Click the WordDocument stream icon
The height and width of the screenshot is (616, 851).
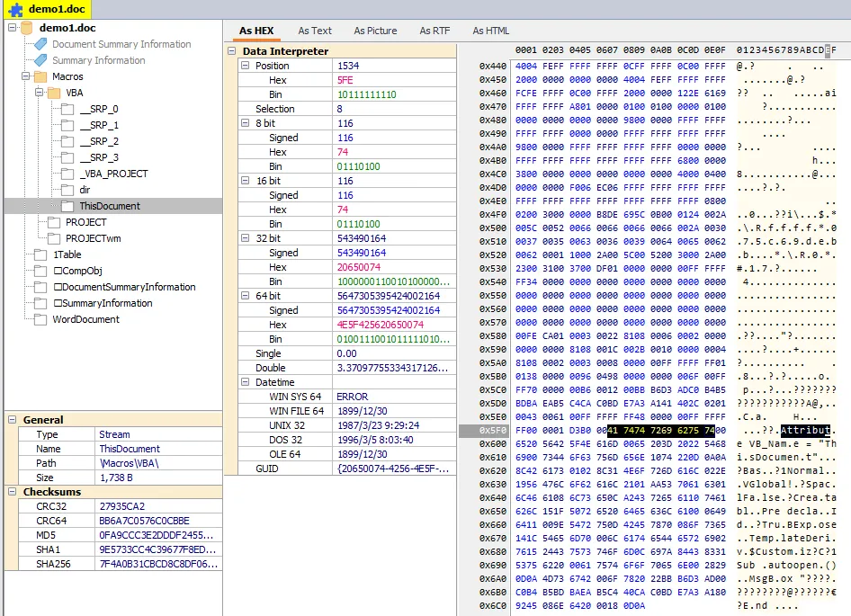(40, 319)
